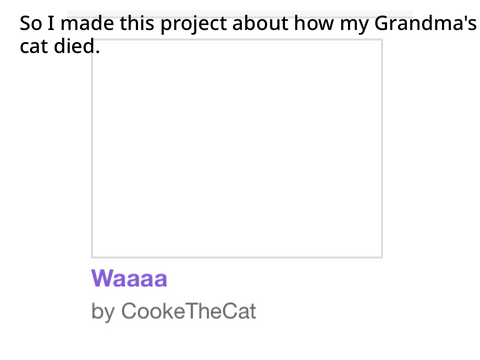Click the word "So" starting the post
Viewport: 480px width, 360px height.
coord(31,24)
